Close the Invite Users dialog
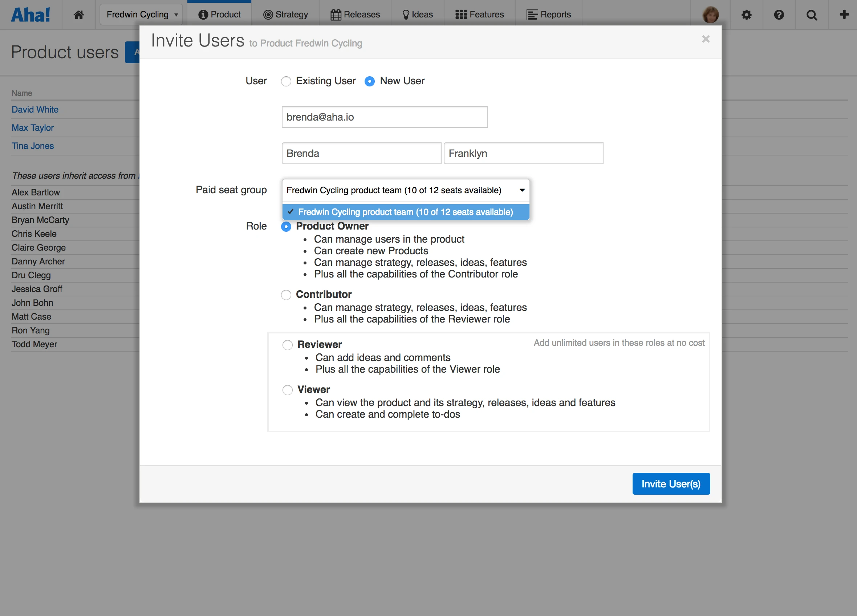Image resolution: width=857 pixels, height=616 pixels. [x=706, y=39]
